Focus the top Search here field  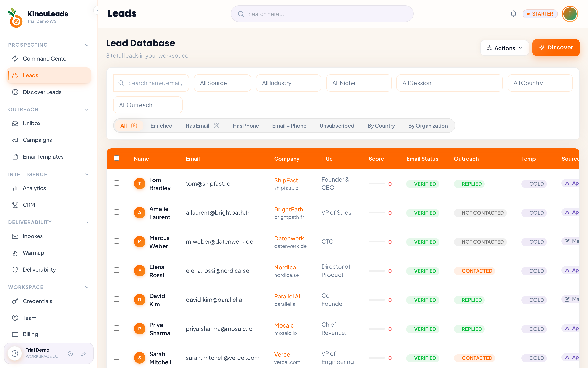[322, 14]
